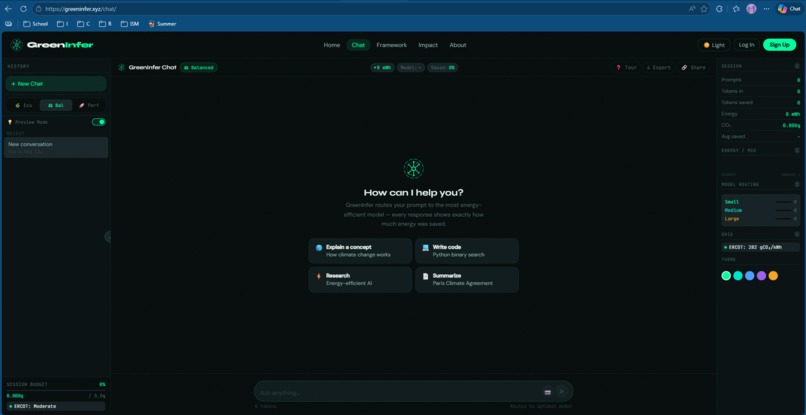
Task: Choose Research suggestion card
Action: (x=360, y=280)
